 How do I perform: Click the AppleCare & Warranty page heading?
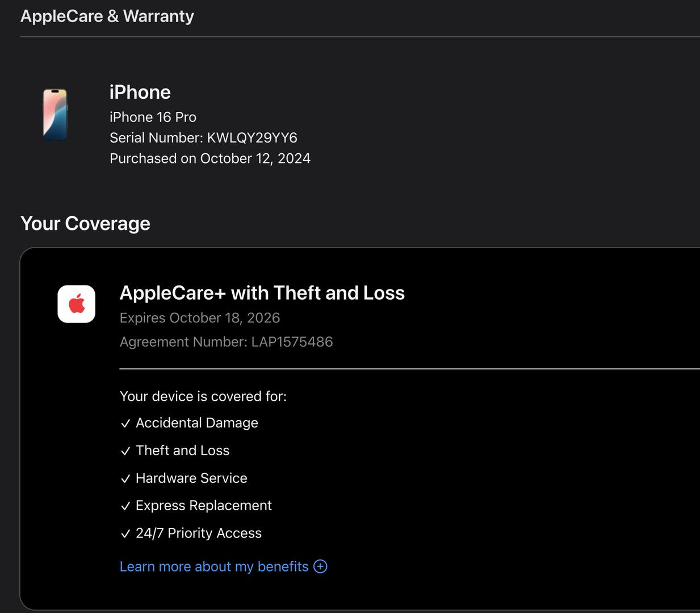click(x=107, y=16)
